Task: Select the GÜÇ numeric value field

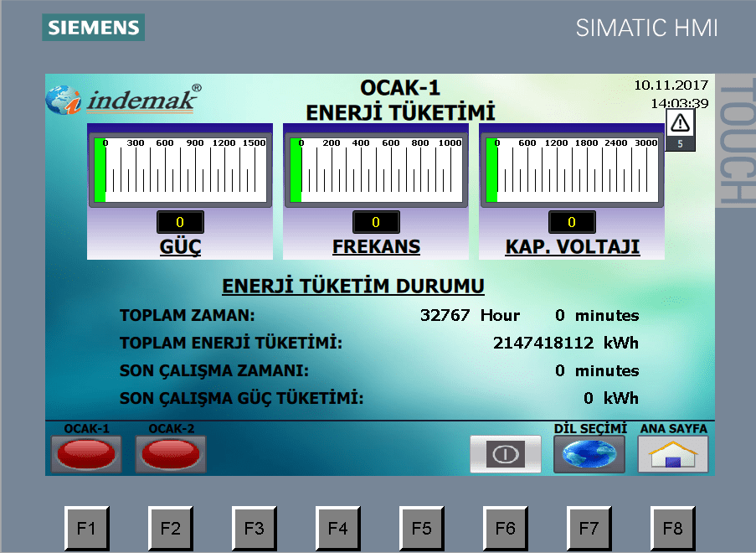Action: pyautogui.click(x=180, y=222)
